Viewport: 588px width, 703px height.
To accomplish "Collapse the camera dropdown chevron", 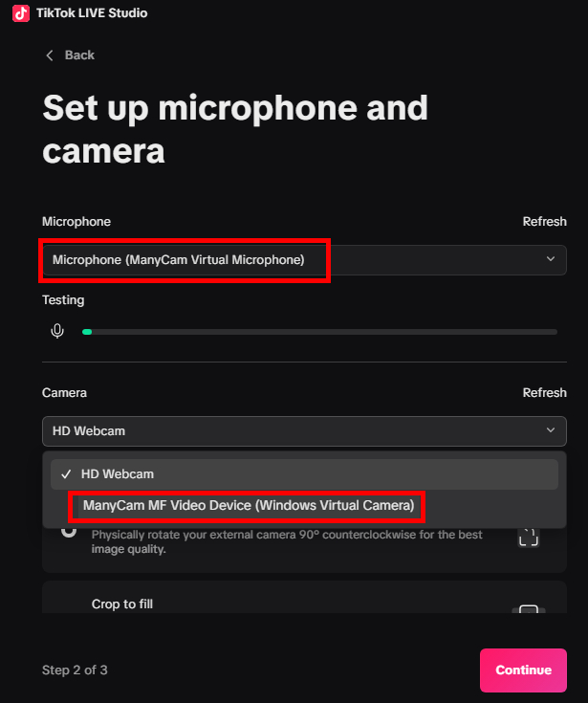I will 550,430.
